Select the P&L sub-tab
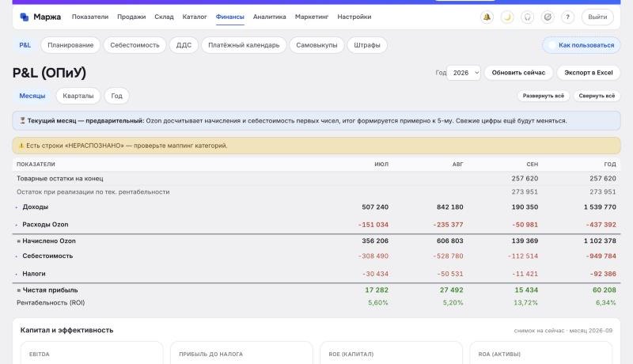 tap(25, 45)
